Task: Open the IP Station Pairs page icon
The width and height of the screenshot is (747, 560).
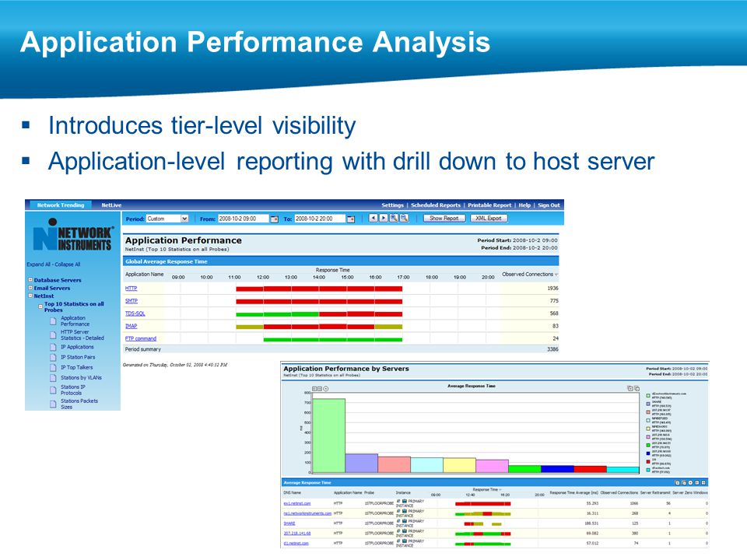Action: 54,357
